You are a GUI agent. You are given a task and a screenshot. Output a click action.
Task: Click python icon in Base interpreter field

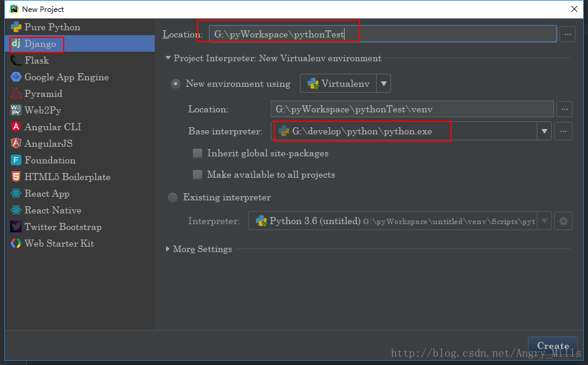pos(284,131)
